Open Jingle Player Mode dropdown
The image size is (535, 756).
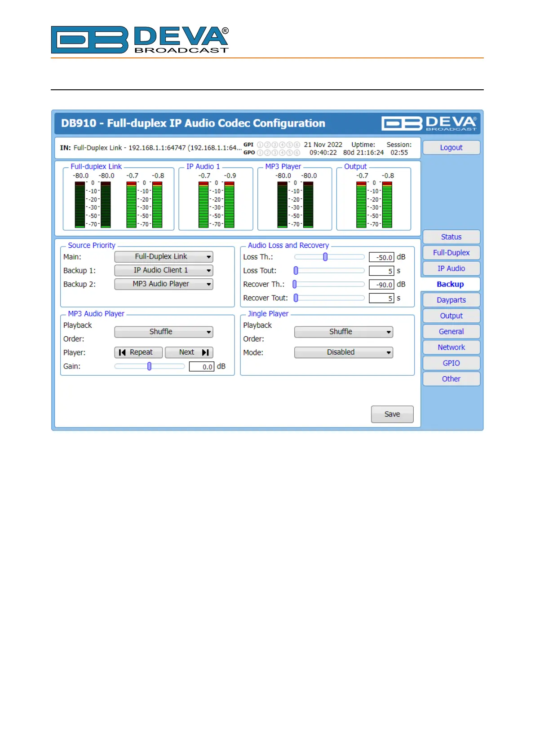pos(344,352)
